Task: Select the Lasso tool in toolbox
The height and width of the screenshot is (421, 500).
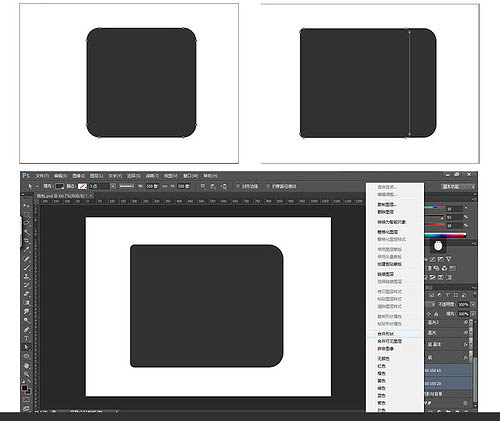Action: [27, 222]
